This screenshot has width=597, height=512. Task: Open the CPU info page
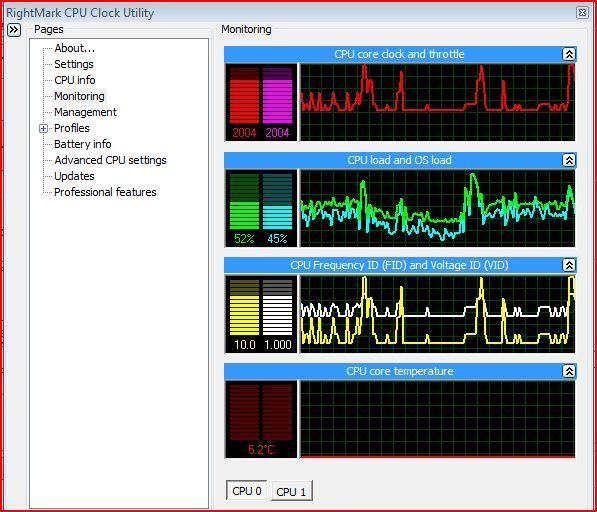point(75,80)
